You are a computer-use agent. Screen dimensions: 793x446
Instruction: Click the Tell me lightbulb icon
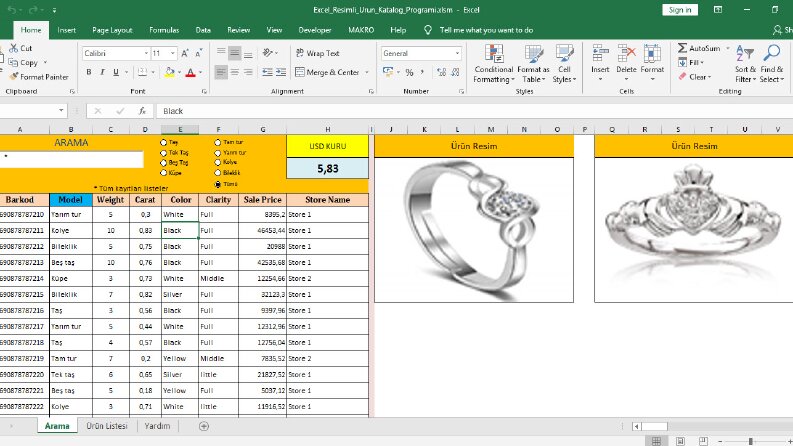coord(428,30)
